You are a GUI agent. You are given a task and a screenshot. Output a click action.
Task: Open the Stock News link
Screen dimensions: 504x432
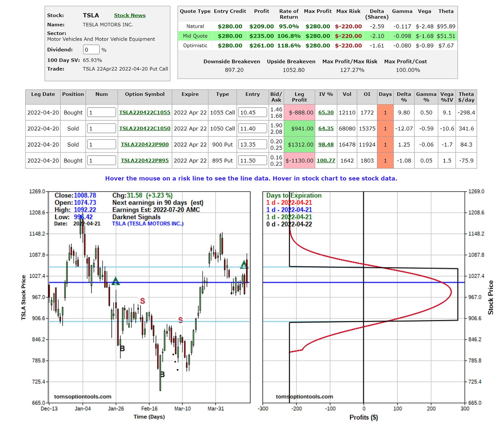(x=130, y=15)
